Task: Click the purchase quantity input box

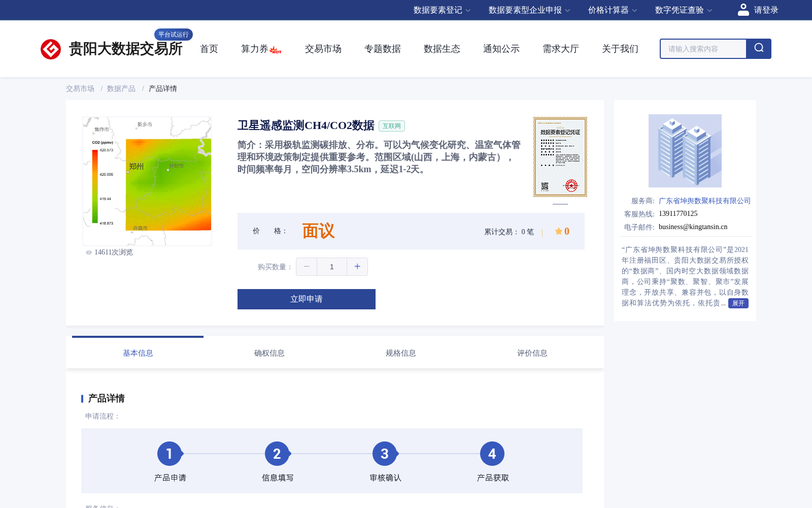Action: coord(332,267)
